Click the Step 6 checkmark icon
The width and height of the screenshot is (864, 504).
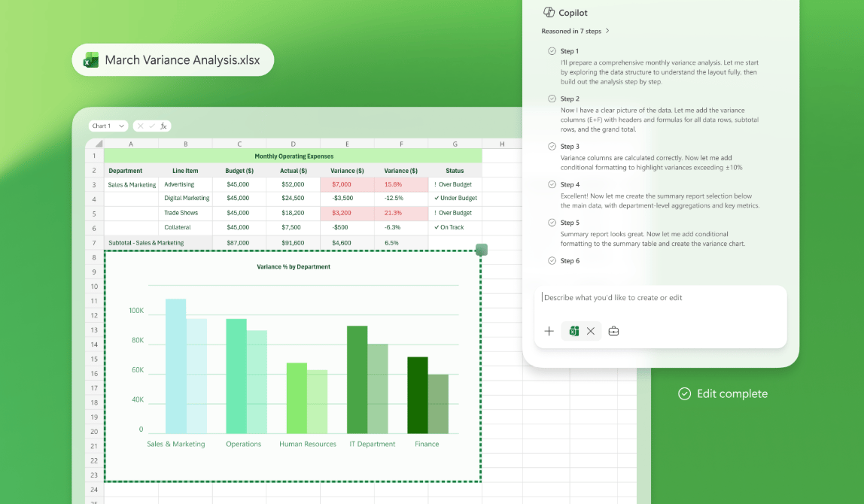click(552, 260)
